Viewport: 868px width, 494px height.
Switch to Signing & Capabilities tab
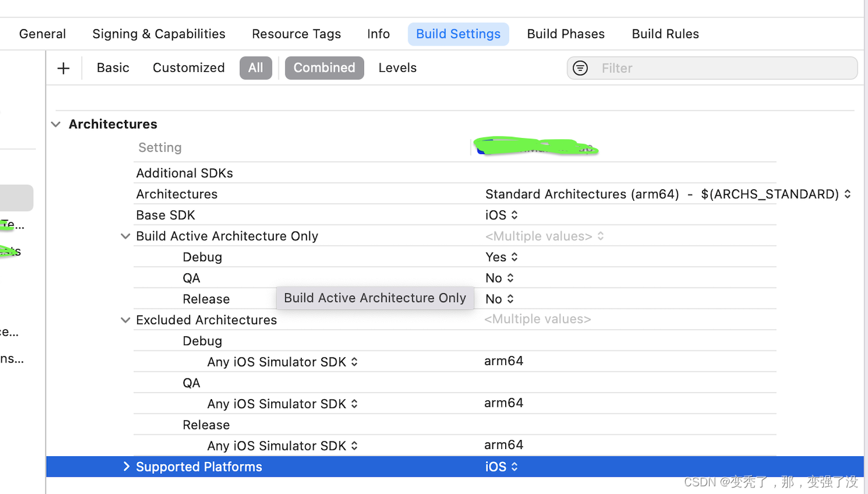[159, 34]
